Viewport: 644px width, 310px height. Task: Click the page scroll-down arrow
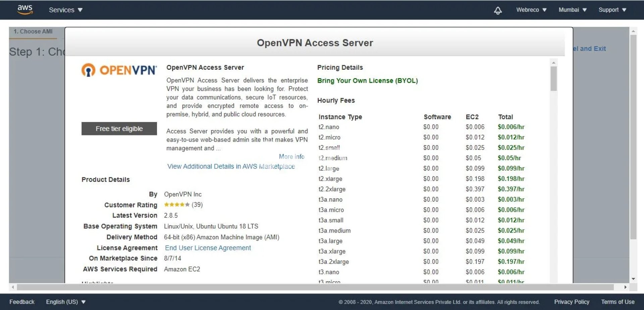coord(633,279)
